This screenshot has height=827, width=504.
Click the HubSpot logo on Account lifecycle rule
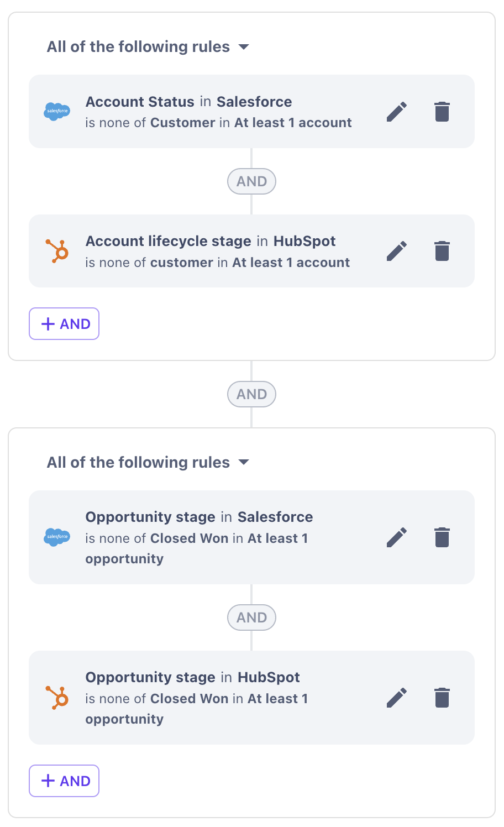[x=57, y=251]
